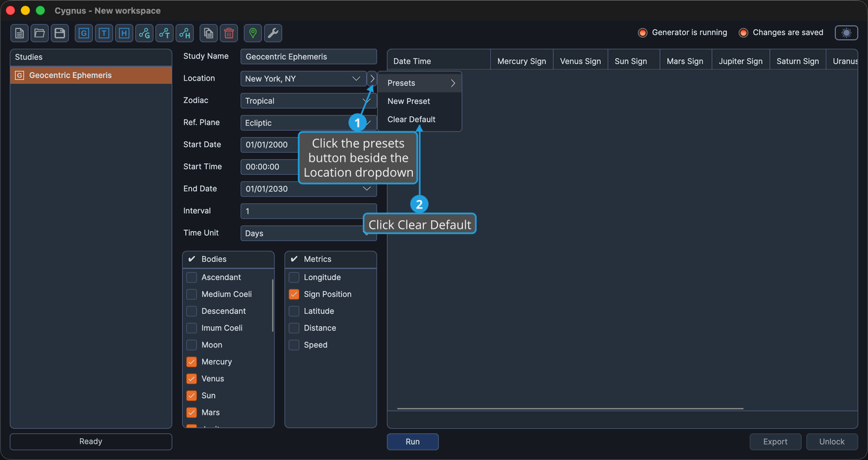Open Time Unit Days dropdown
This screenshot has height=460, width=868.
point(308,233)
